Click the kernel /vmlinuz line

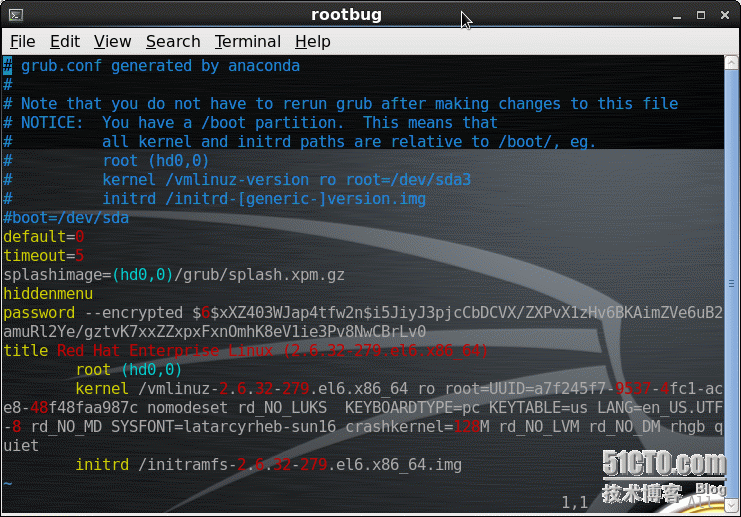tap(300, 389)
